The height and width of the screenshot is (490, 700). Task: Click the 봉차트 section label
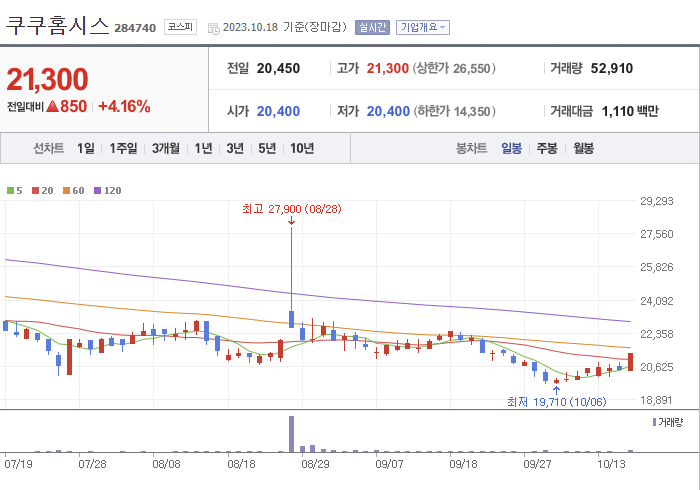pos(471,148)
